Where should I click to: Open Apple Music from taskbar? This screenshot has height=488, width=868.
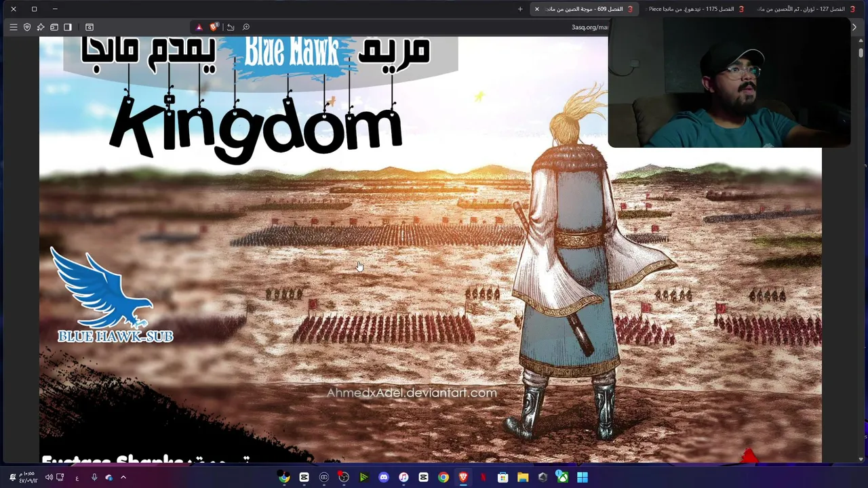click(x=403, y=477)
